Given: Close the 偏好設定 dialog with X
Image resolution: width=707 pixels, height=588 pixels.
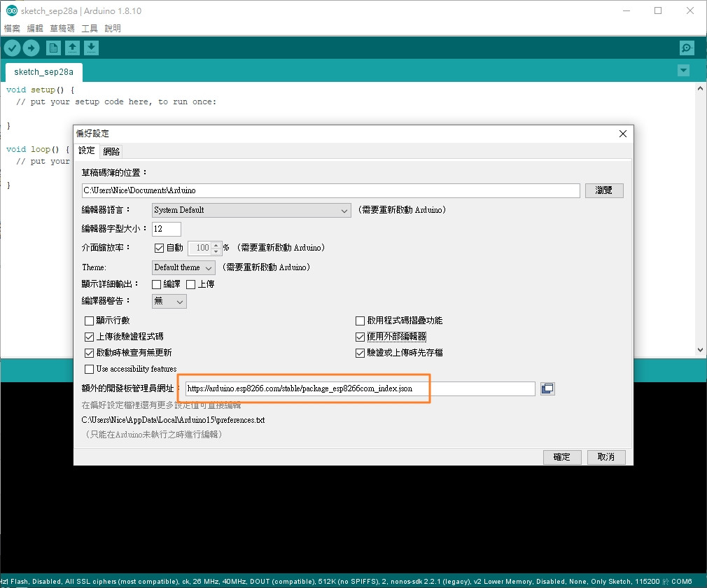Looking at the screenshot, I should (x=623, y=134).
